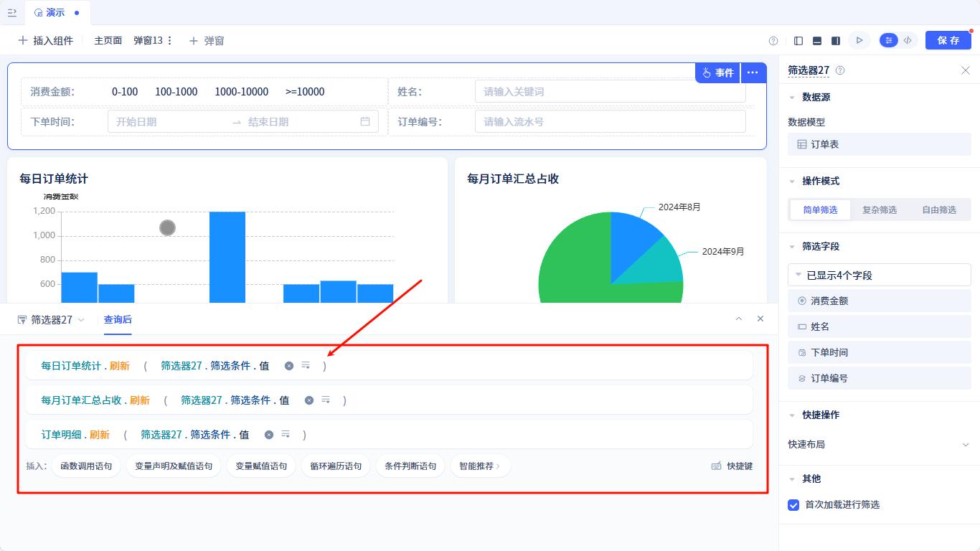Screen dimensions: 980x551
Task: Uncheck 首次加载进行筛选 checkbox
Action: [793, 505]
